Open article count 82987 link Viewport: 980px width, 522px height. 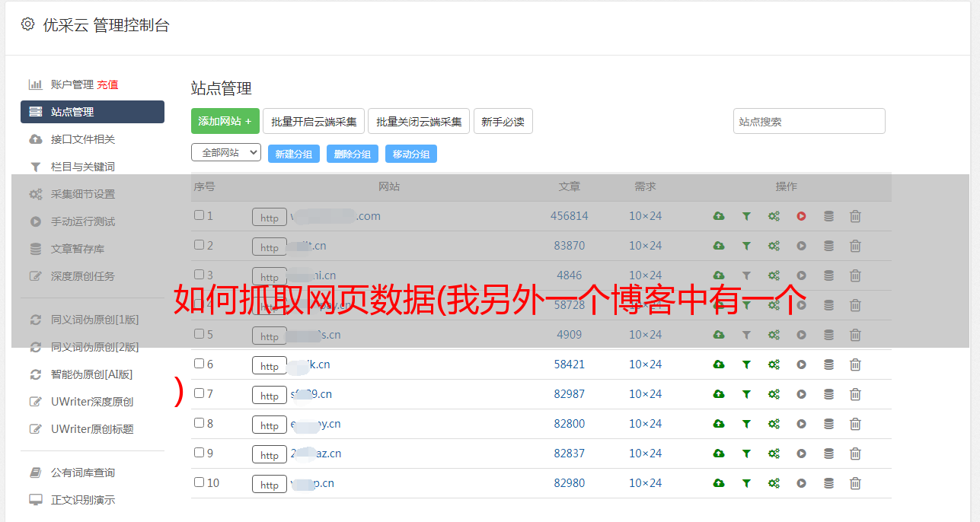point(570,394)
